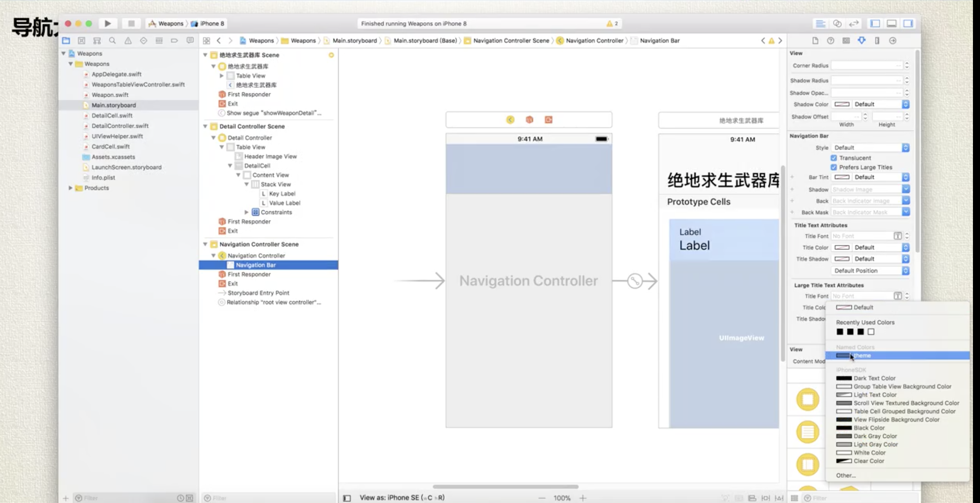Toggle the Navigator panel visibility icon
The width and height of the screenshot is (980, 503).
[x=875, y=24]
